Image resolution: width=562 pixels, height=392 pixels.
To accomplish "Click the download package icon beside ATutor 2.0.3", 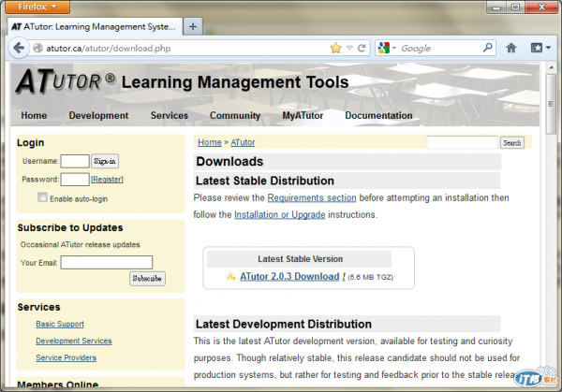I will [x=231, y=276].
